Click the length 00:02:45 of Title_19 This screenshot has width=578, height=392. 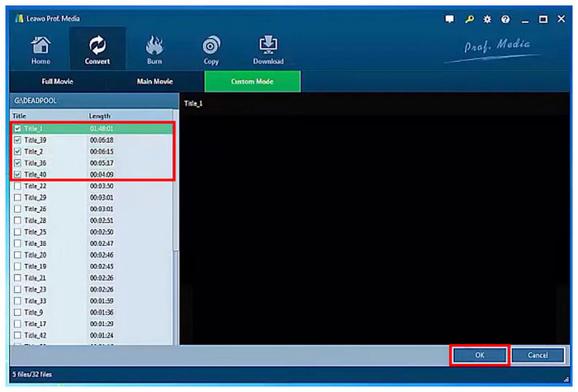[102, 267]
